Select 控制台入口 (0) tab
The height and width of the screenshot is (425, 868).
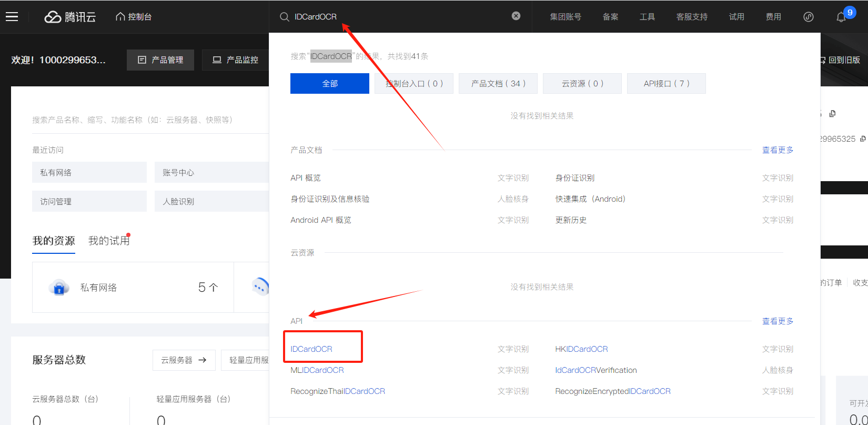(x=414, y=83)
